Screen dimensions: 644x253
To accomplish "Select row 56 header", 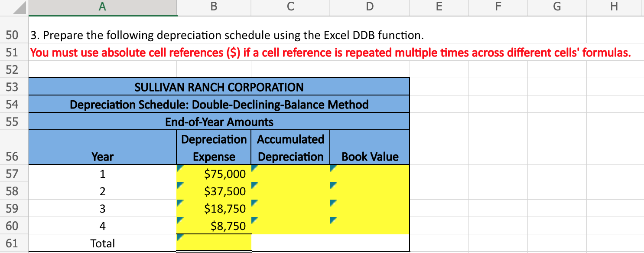I will (14, 148).
